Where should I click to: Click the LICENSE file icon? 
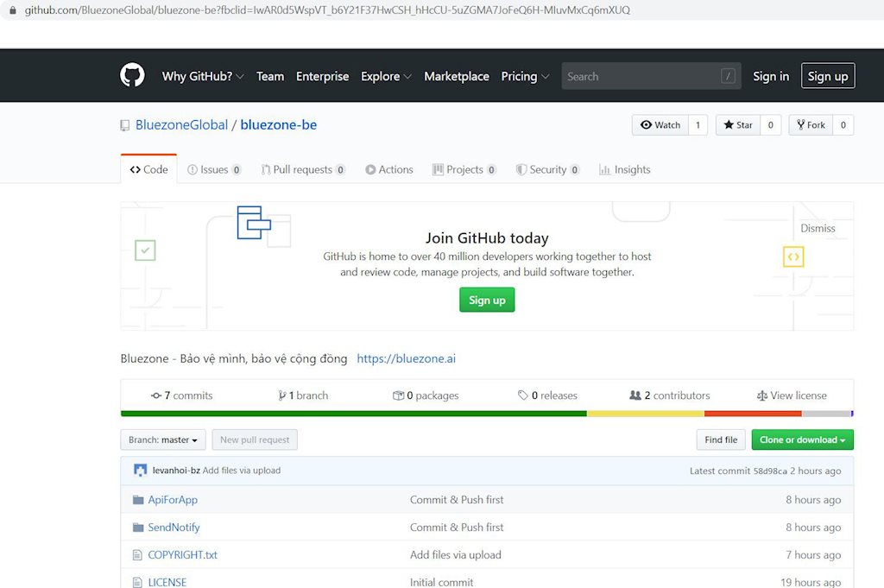[x=137, y=582]
